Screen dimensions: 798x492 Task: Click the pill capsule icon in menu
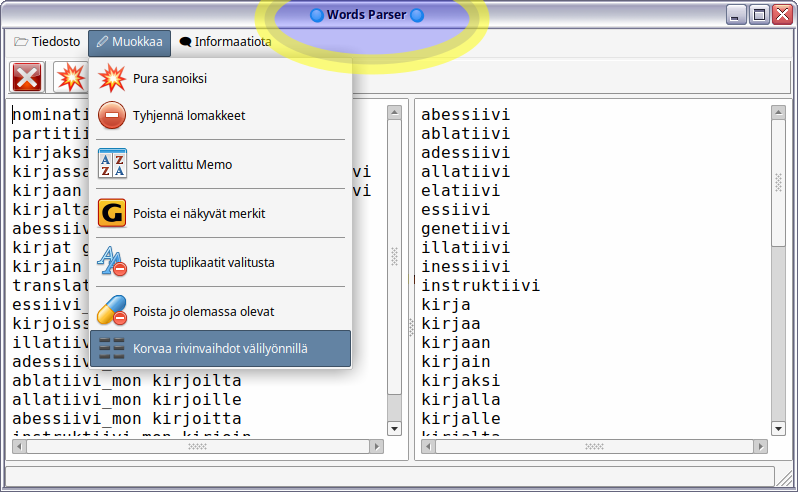click(112, 310)
